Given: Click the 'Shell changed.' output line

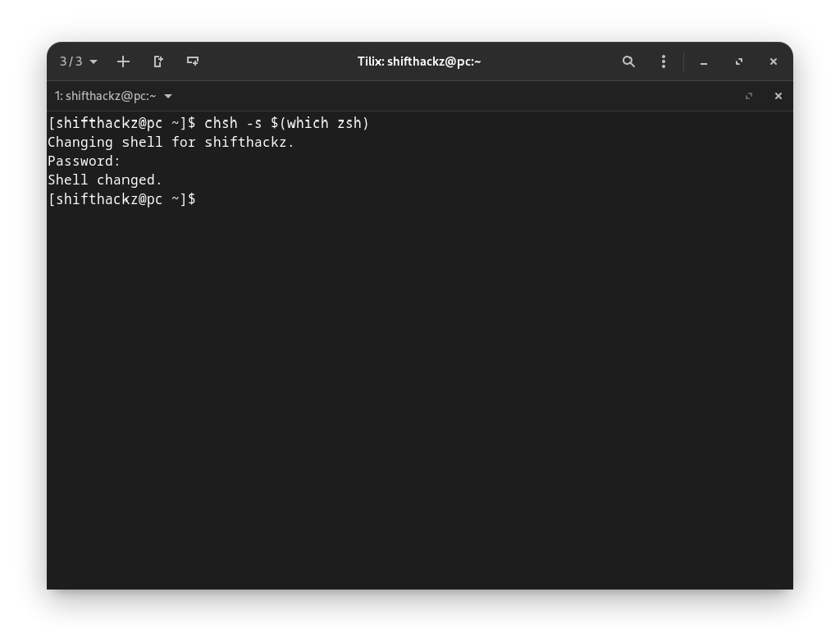Looking at the screenshot, I should (x=105, y=180).
